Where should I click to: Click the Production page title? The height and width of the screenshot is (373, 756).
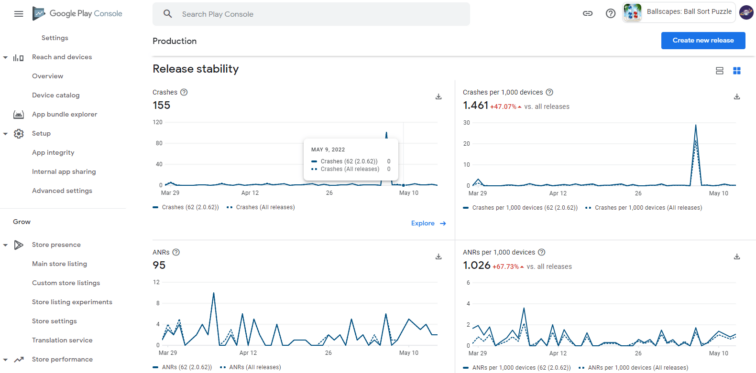(x=175, y=41)
